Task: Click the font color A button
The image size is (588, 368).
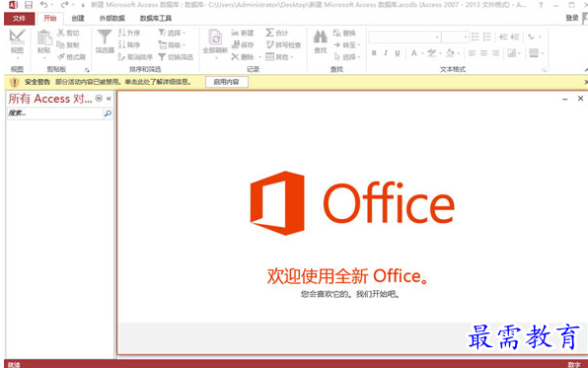Action: coord(414,53)
